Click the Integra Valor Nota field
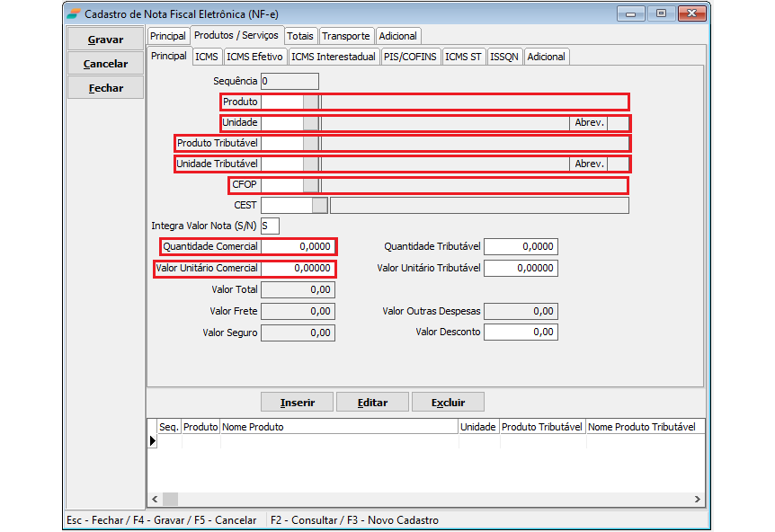This screenshot has height=532, width=775. tap(270, 226)
